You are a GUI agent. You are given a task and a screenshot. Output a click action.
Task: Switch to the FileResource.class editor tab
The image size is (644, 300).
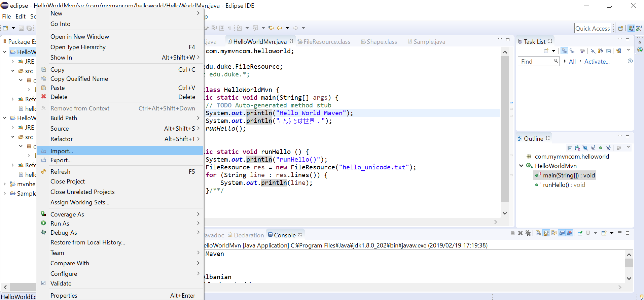tap(324, 41)
